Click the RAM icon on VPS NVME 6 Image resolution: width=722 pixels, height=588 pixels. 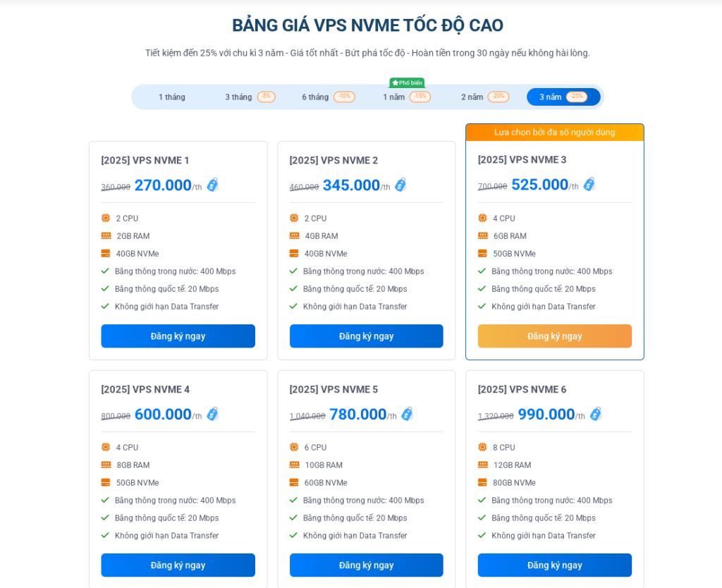coord(482,465)
